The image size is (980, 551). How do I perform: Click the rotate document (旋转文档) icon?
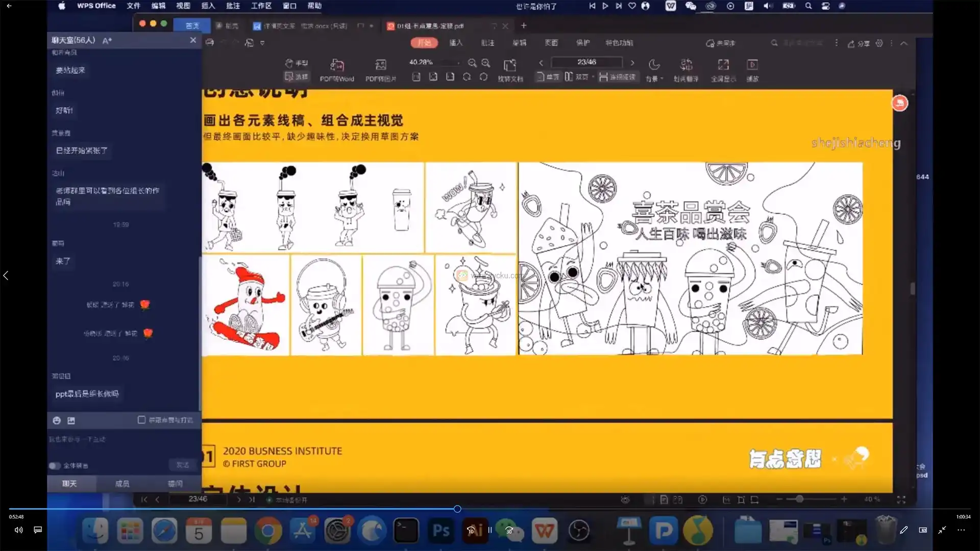tap(510, 70)
